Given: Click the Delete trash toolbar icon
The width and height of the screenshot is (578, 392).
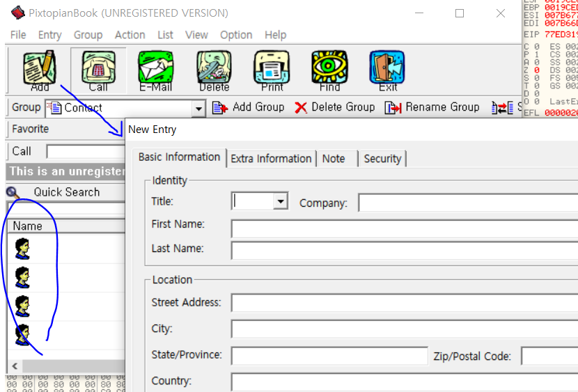Looking at the screenshot, I should pos(214,71).
